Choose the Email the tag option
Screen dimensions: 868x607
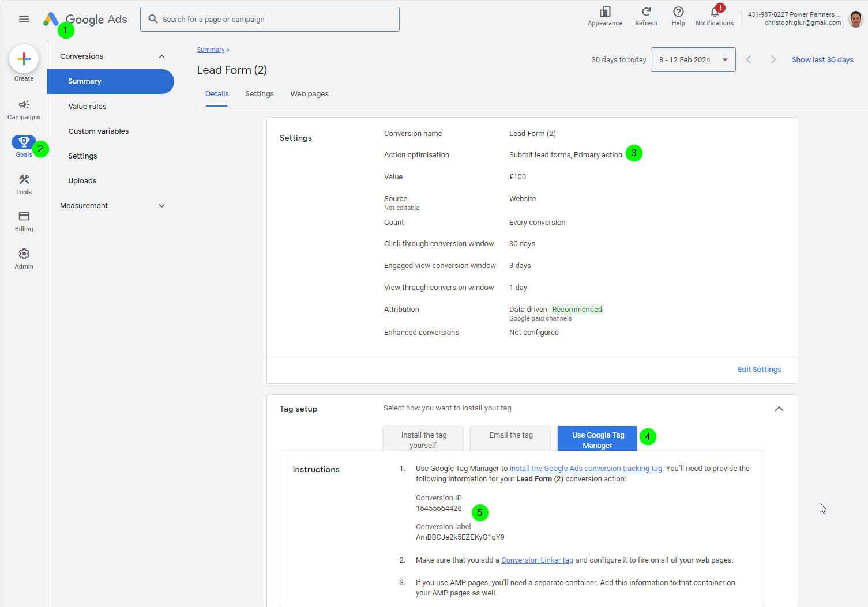tap(510, 439)
